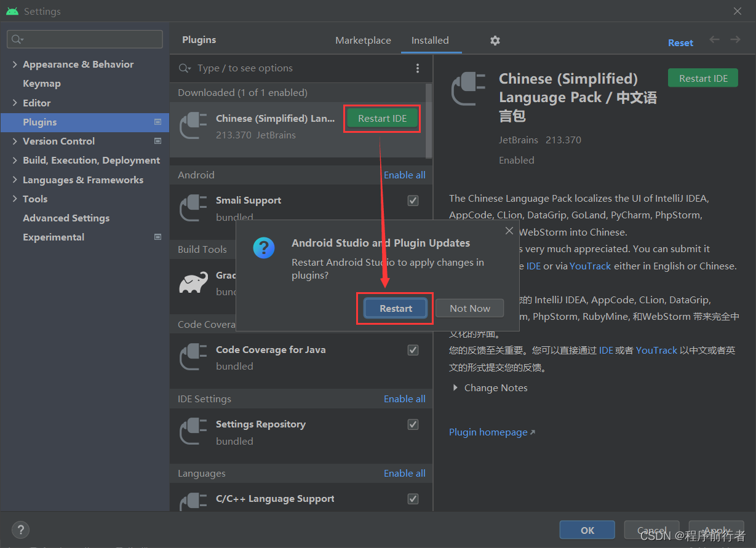The image size is (756, 548).
Task: Close the Plugin Updates dialog with X
Action: click(509, 231)
